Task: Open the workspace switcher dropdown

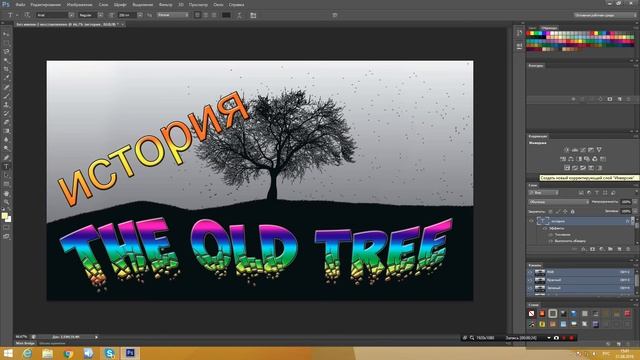Action: pyautogui.click(x=604, y=15)
